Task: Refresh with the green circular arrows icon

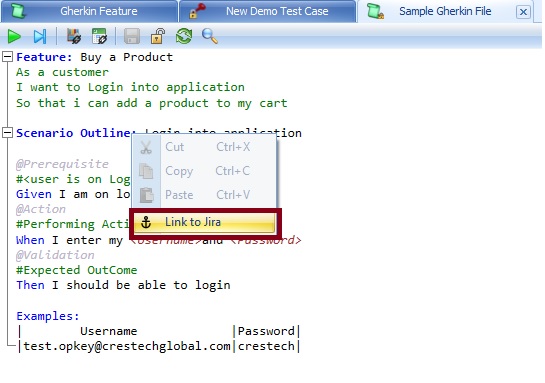Action: click(184, 36)
